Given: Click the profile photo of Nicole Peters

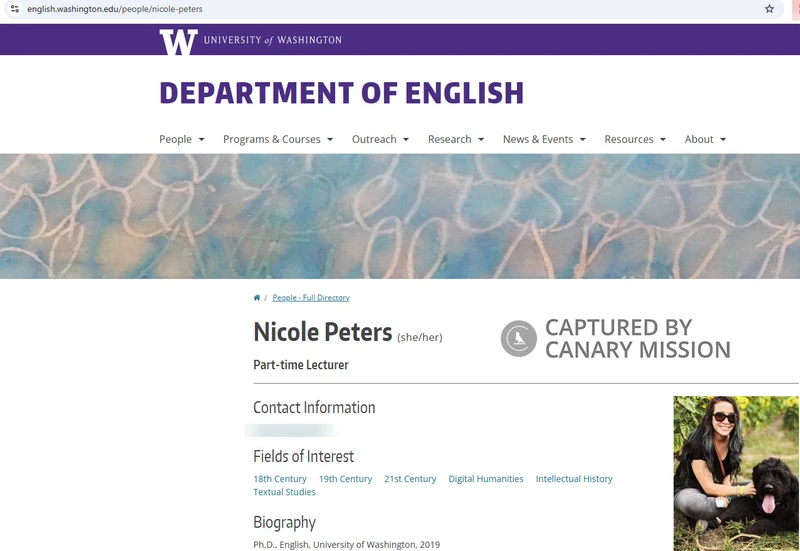Looking at the screenshot, I should [x=736, y=473].
